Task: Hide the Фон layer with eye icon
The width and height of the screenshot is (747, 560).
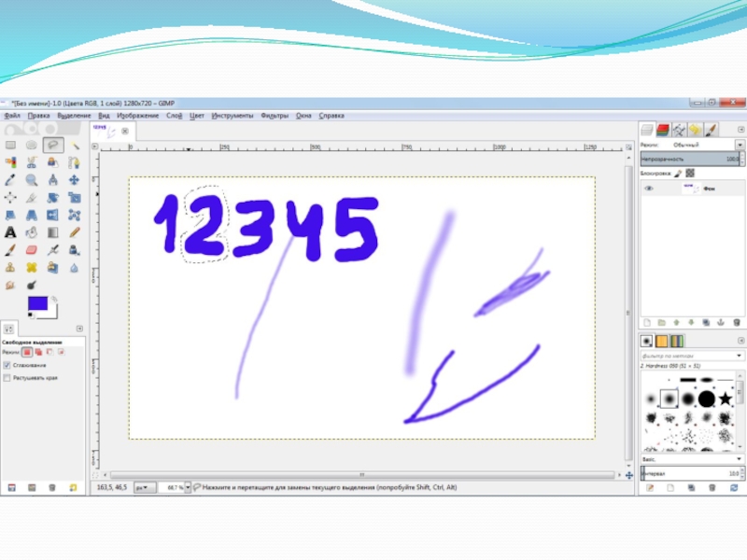Action: coord(648,189)
